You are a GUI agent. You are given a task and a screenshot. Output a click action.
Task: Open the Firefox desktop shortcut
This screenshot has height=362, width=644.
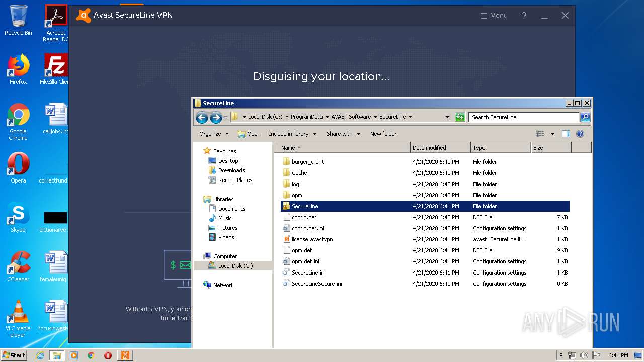[18, 69]
